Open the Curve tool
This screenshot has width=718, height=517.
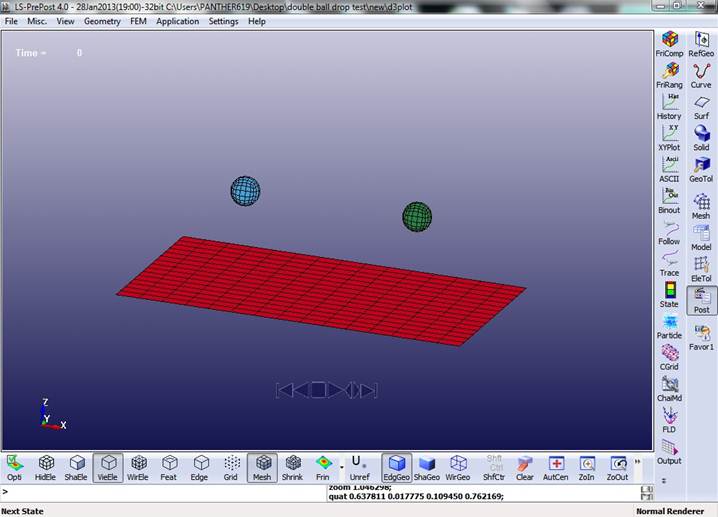click(701, 76)
